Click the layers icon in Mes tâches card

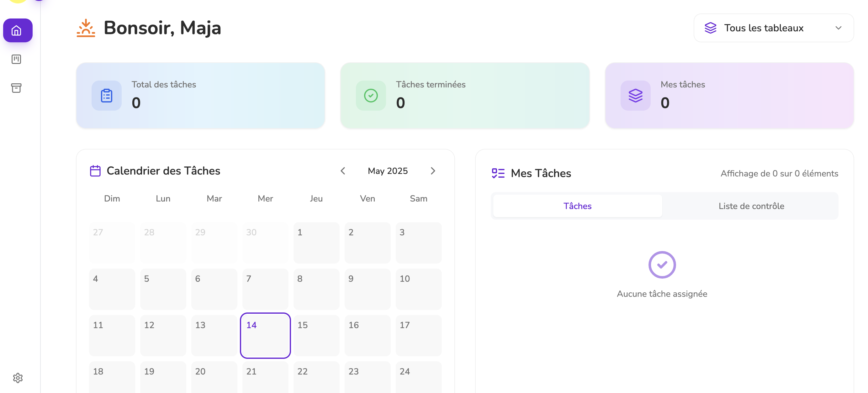636,96
